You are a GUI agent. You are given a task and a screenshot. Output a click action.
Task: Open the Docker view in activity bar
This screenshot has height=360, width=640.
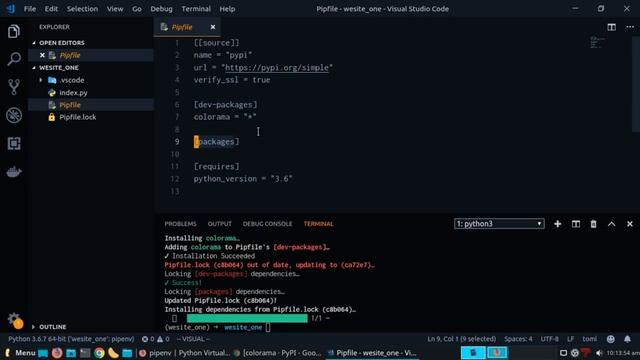click(x=13, y=172)
